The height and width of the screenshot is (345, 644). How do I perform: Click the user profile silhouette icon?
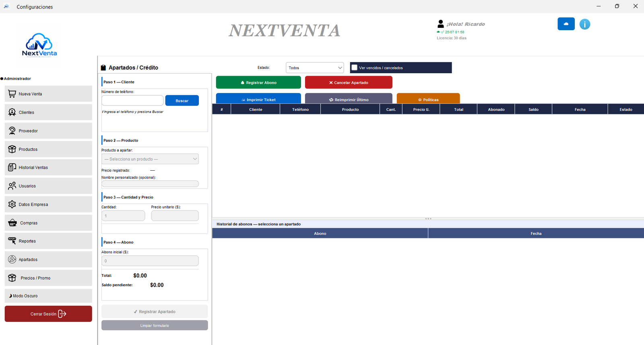(441, 24)
